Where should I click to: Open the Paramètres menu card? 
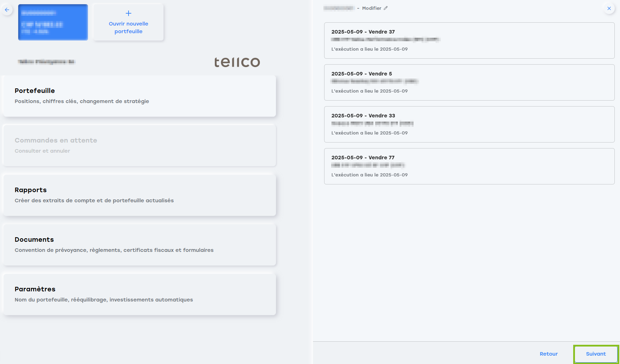point(140,294)
